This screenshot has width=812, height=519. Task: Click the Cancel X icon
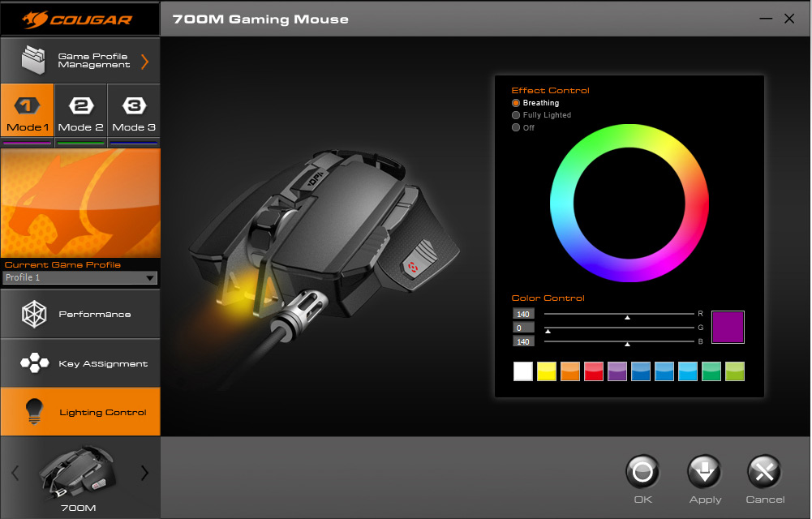coord(764,472)
